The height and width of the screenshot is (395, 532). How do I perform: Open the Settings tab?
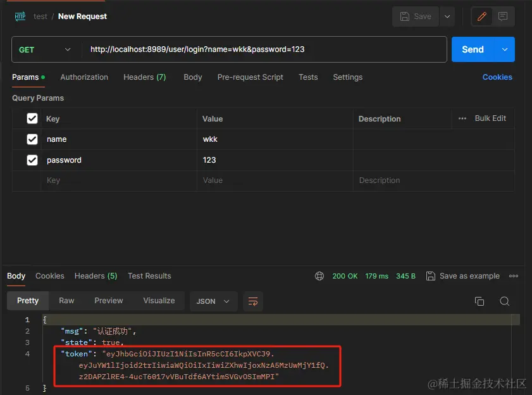(x=347, y=77)
